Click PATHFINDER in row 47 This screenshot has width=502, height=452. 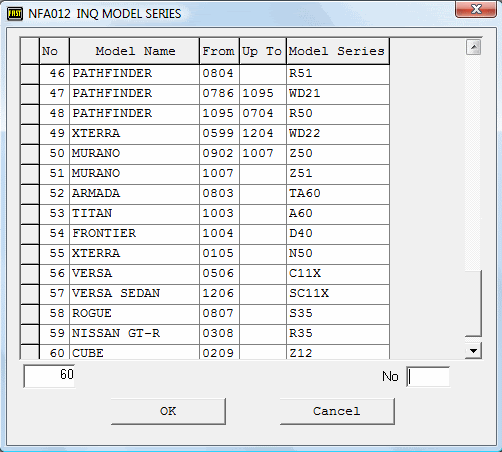(112, 93)
